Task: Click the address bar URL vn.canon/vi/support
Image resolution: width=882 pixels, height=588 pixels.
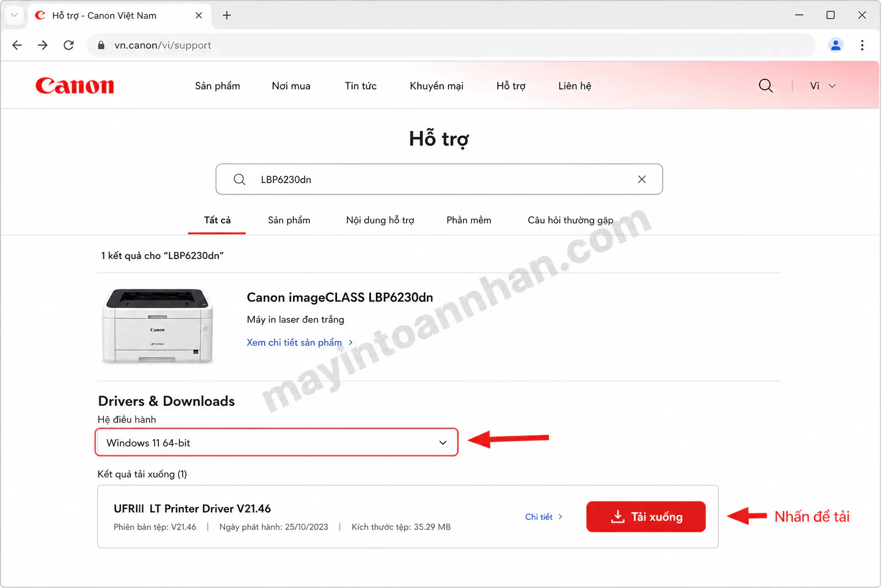Action: tap(163, 45)
